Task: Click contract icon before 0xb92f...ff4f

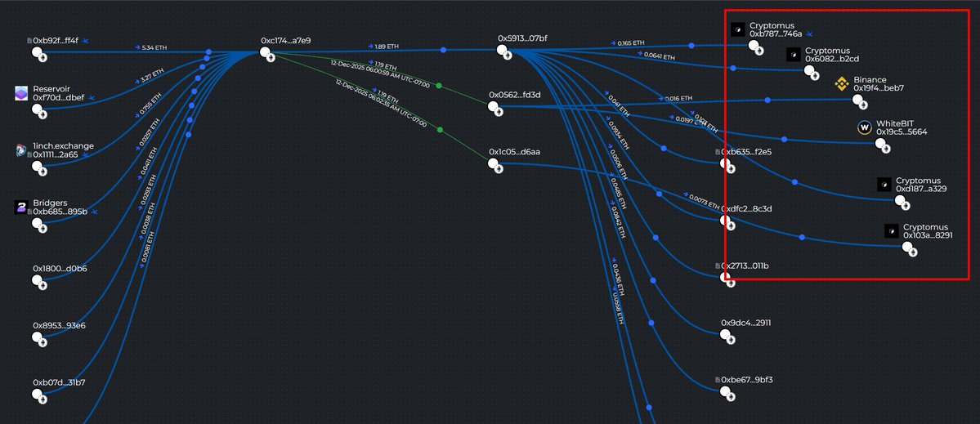Action: tap(29, 41)
